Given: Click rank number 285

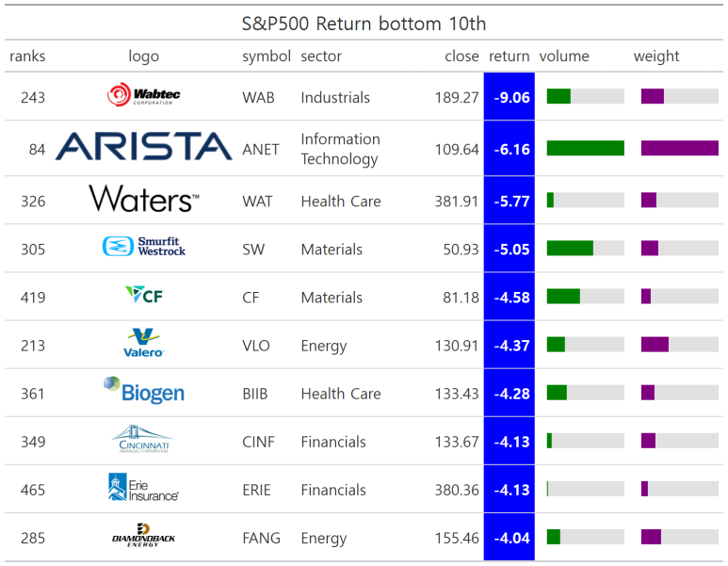Looking at the screenshot, I should tap(33, 538).
